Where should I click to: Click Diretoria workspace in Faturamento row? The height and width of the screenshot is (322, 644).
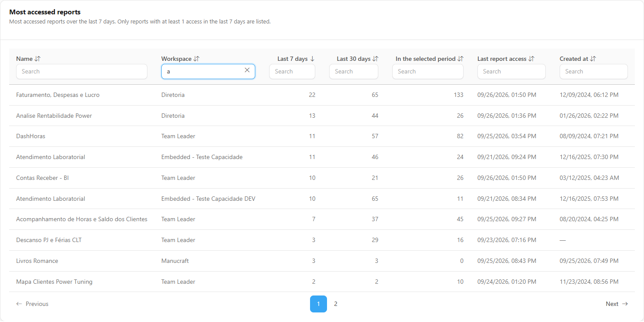[173, 95]
